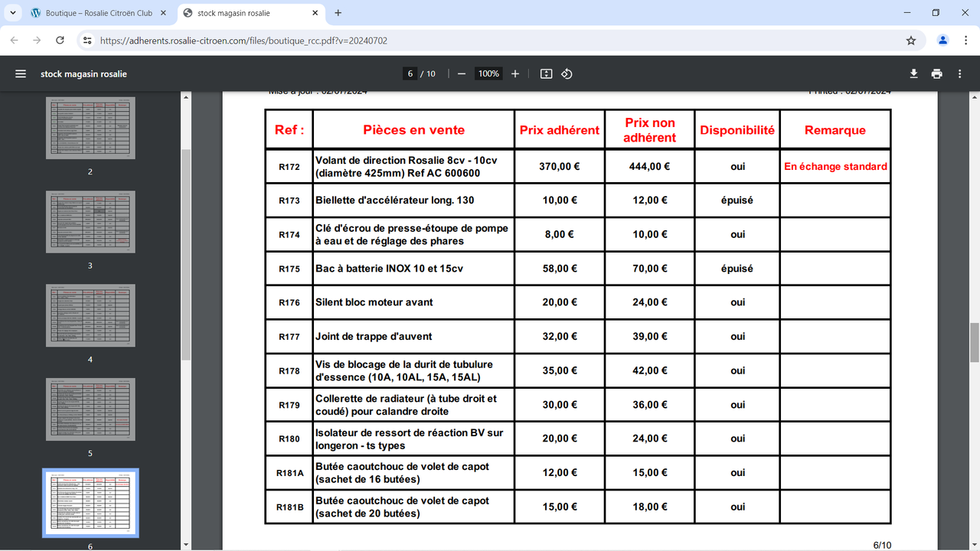Go forward in browser history
Viewport: 980px width, 551px height.
(37, 41)
